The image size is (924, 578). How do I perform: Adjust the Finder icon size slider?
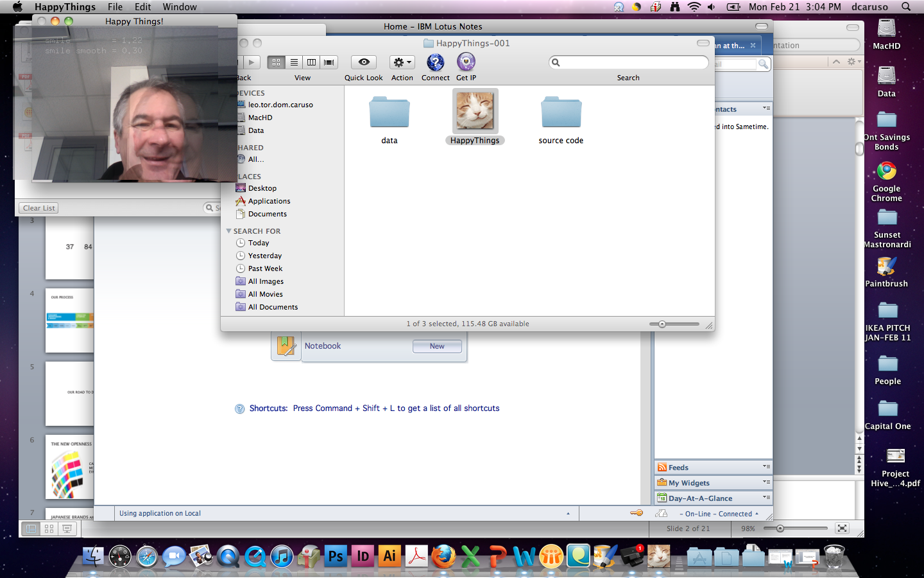pyautogui.click(x=662, y=324)
